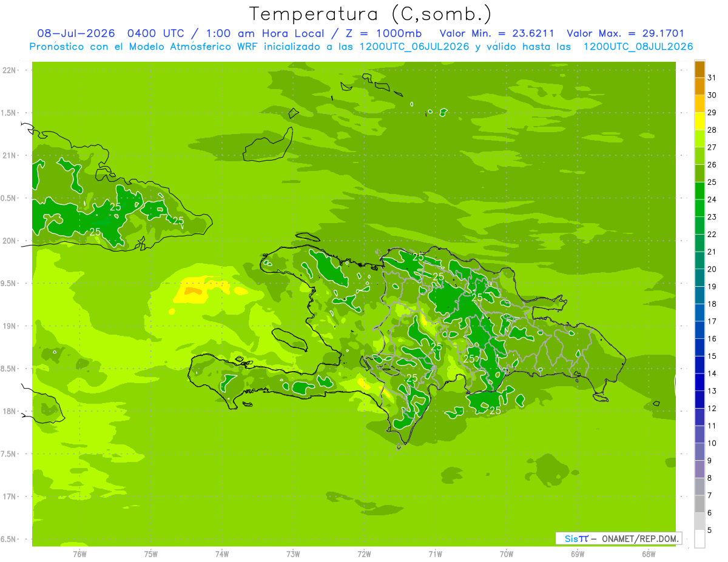Click the '22N' latitude axis label
Screen dimensions: 728x562
(x=9, y=70)
